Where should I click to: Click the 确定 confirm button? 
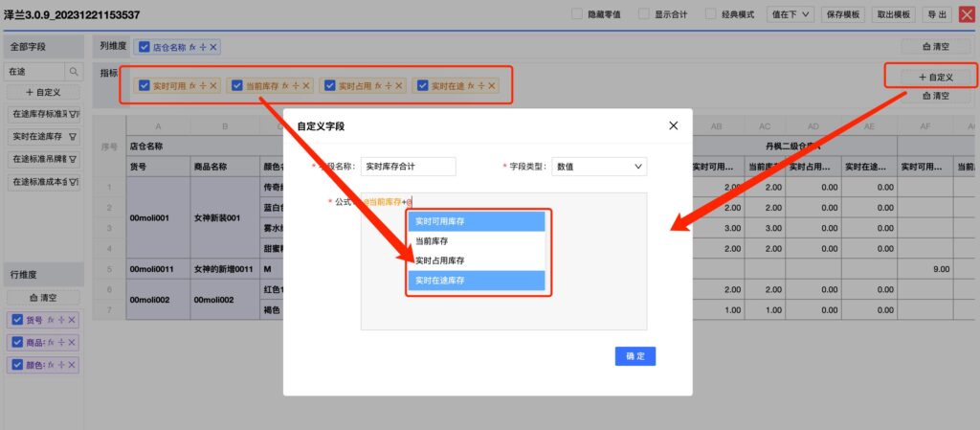pos(635,356)
